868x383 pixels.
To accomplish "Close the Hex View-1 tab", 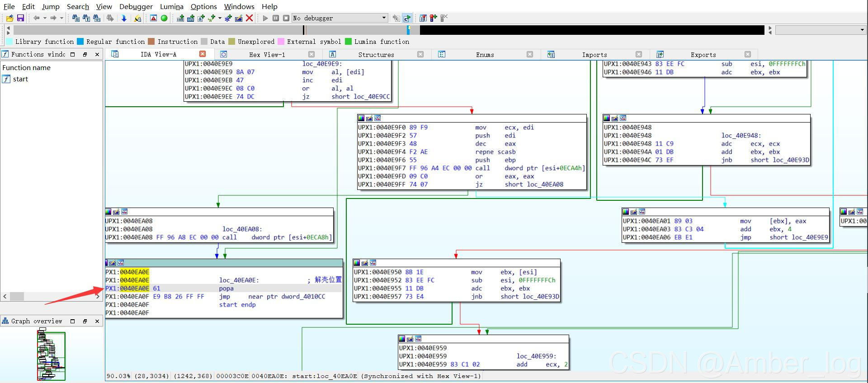I will click(x=311, y=54).
